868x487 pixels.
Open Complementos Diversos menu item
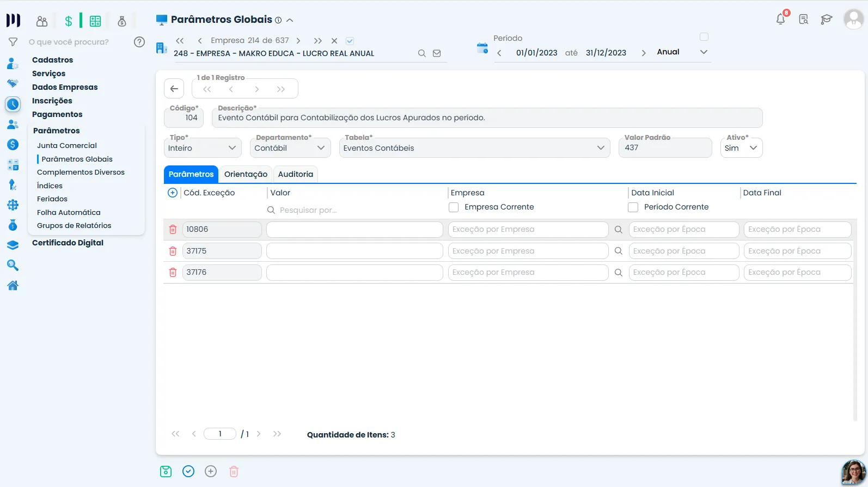click(81, 172)
